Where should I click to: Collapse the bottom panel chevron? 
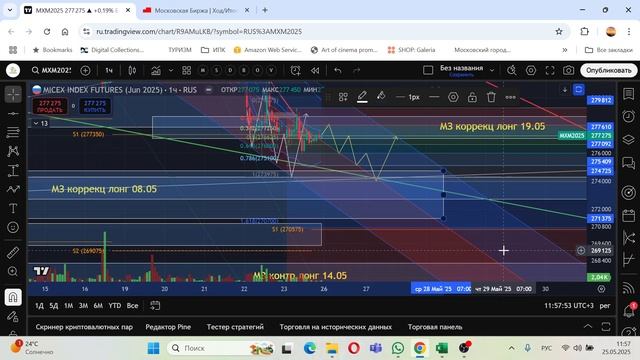(x=588, y=327)
